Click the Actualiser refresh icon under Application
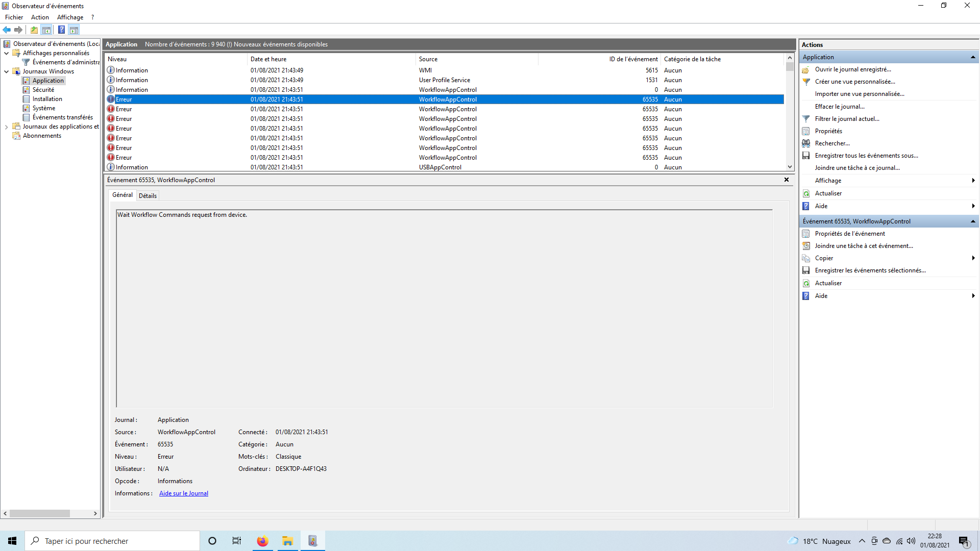980x551 pixels. (806, 193)
